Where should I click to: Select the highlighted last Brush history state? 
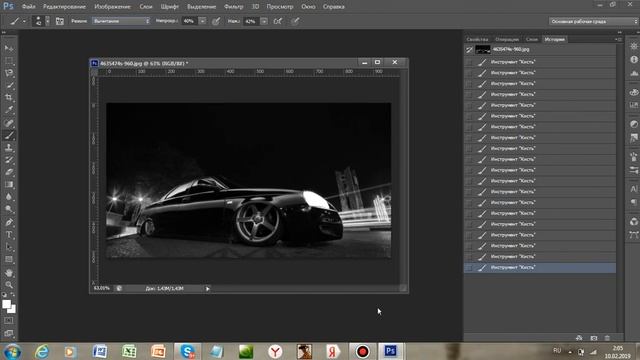coord(540,268)
